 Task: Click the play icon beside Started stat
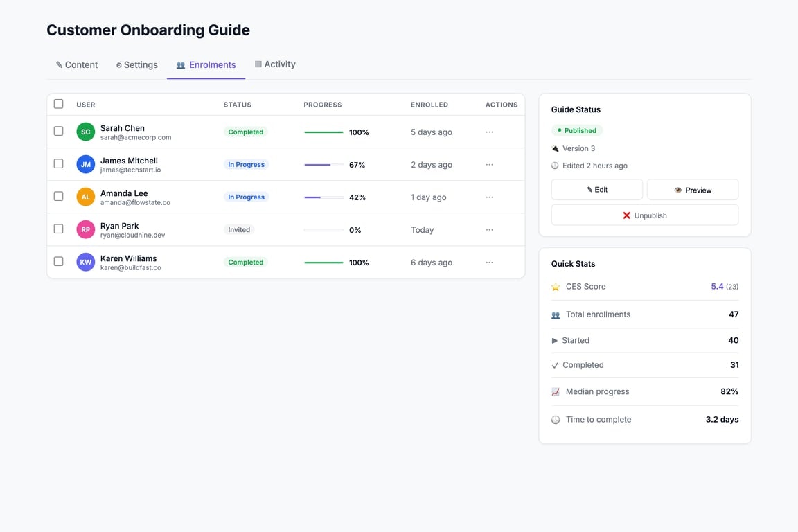coord(554,340)
